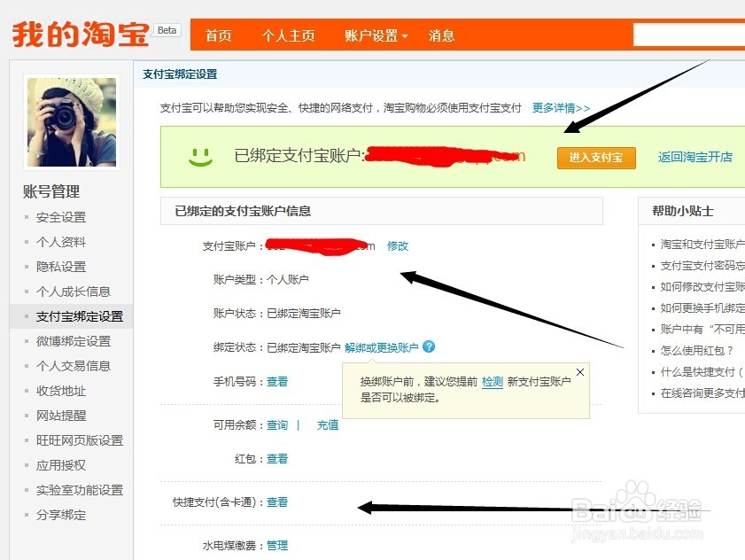Open 微博绑定设置 in the sidebar

[74, 341]
